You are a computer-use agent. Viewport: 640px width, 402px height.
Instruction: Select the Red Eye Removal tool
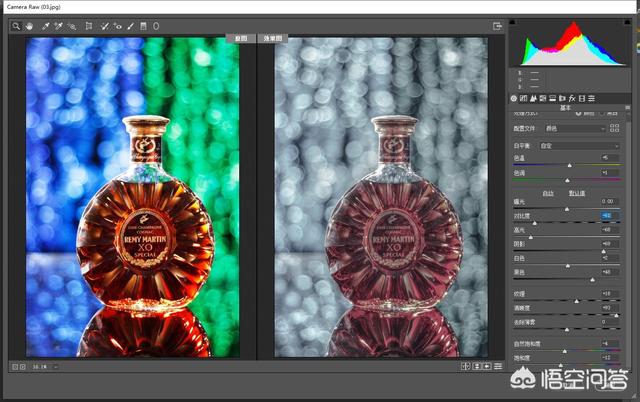coord(118,26)
